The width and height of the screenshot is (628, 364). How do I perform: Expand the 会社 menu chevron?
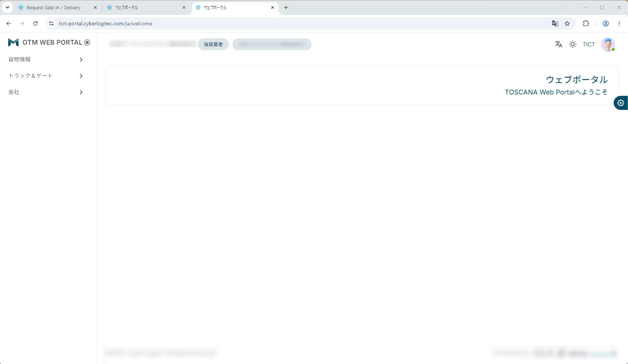pos(81,92)
